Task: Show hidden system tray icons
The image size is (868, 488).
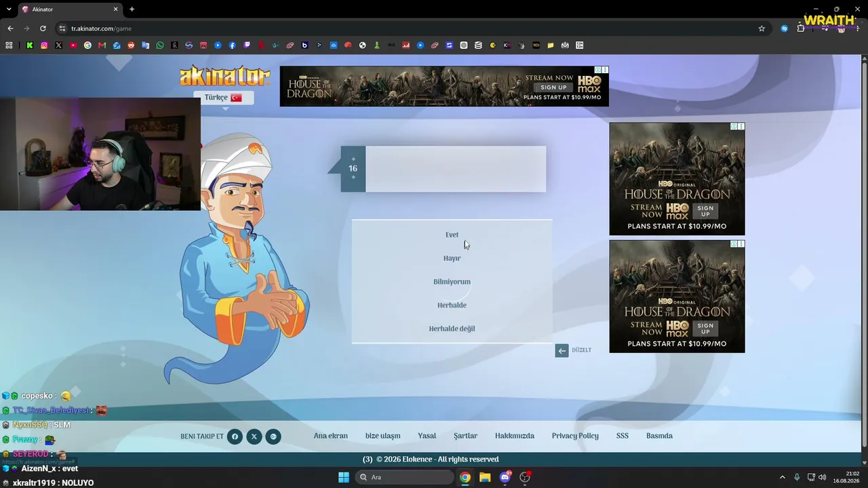Action: 782,477
